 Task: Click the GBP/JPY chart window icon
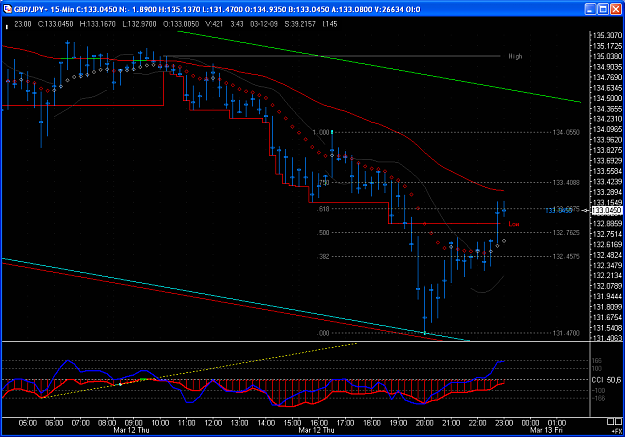(x=8, y=9)
